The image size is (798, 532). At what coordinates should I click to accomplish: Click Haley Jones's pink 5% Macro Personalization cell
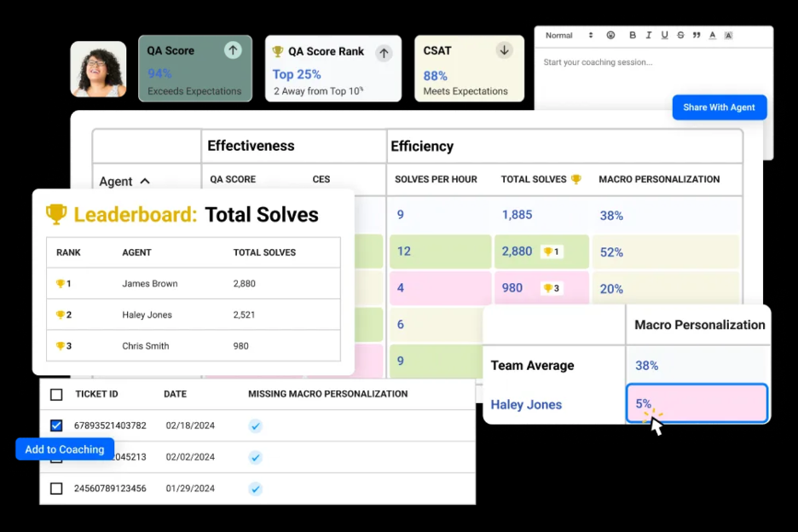pos(697,404)
